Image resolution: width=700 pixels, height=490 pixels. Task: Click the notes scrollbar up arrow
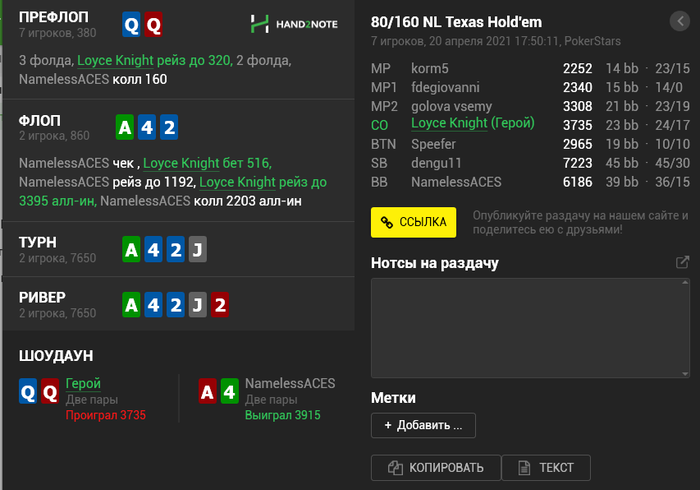(x=685, y=282)
